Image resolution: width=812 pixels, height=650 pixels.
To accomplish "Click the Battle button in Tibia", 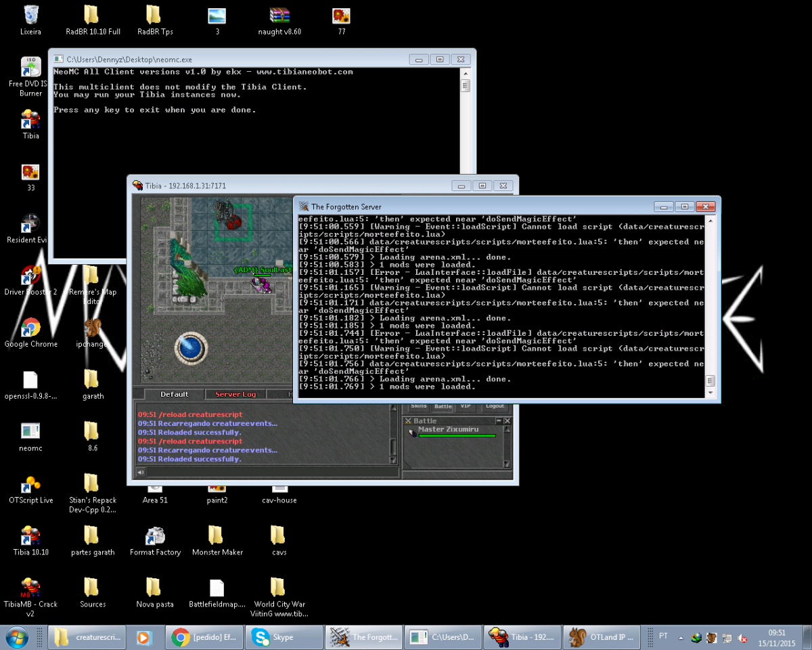I will 443,406.
